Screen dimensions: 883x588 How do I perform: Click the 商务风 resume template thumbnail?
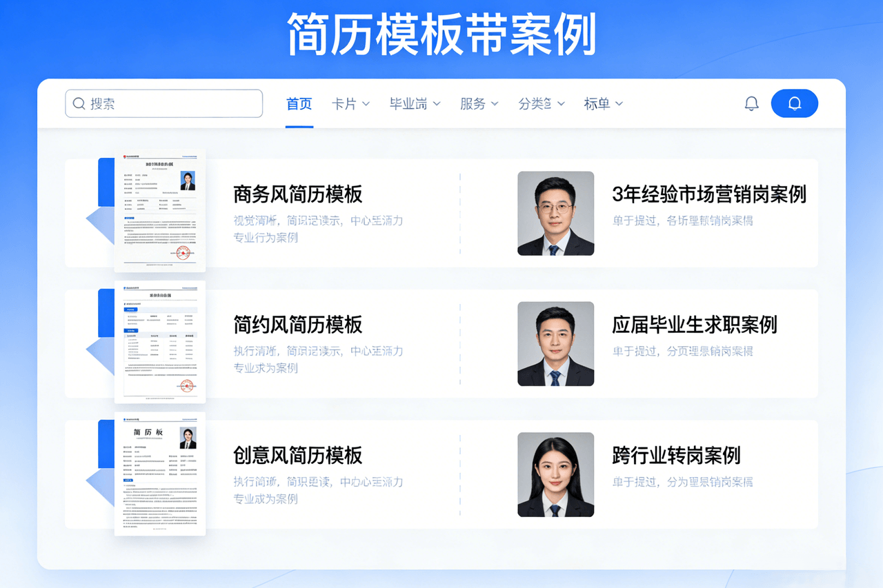coord(159,209)
